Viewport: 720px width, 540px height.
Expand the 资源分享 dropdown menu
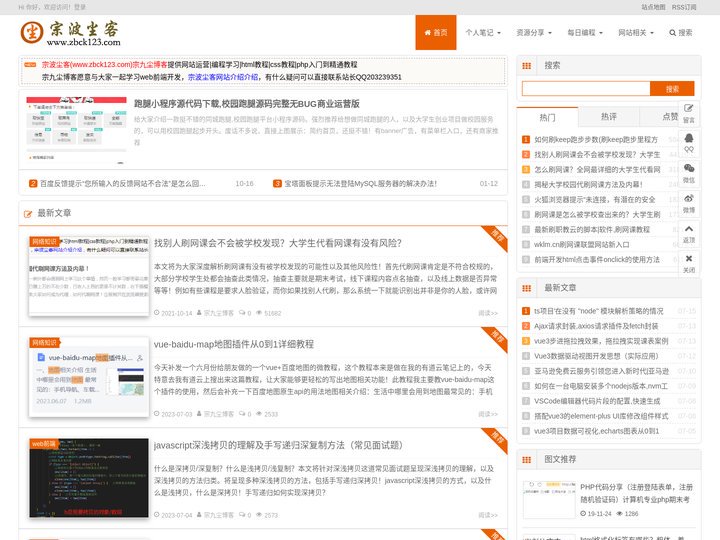(534, 33)
